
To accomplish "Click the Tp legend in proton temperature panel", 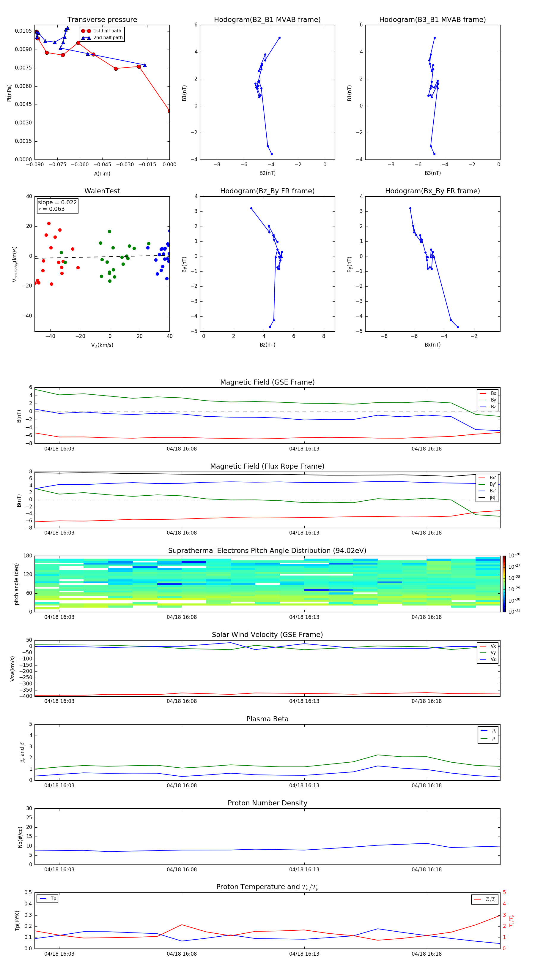I will point(48,899).
